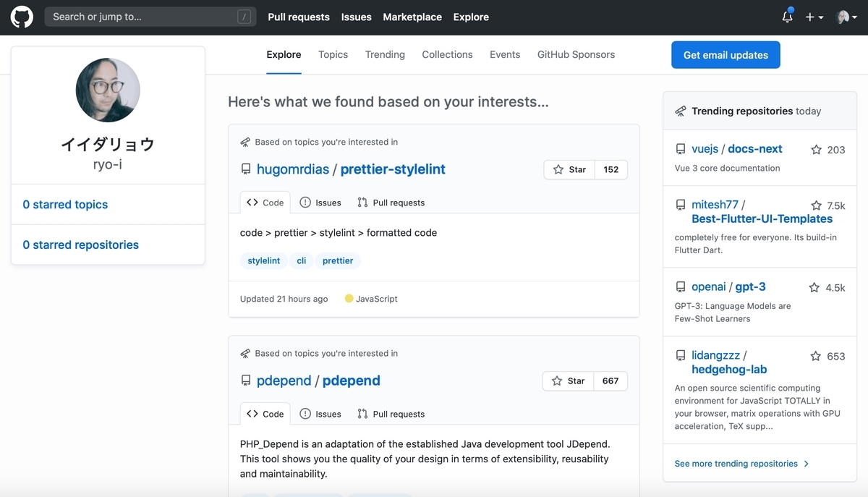Open Issues tab of prettier-stylelint card
This screenshot has width=868, height=497.
(320, 203)
